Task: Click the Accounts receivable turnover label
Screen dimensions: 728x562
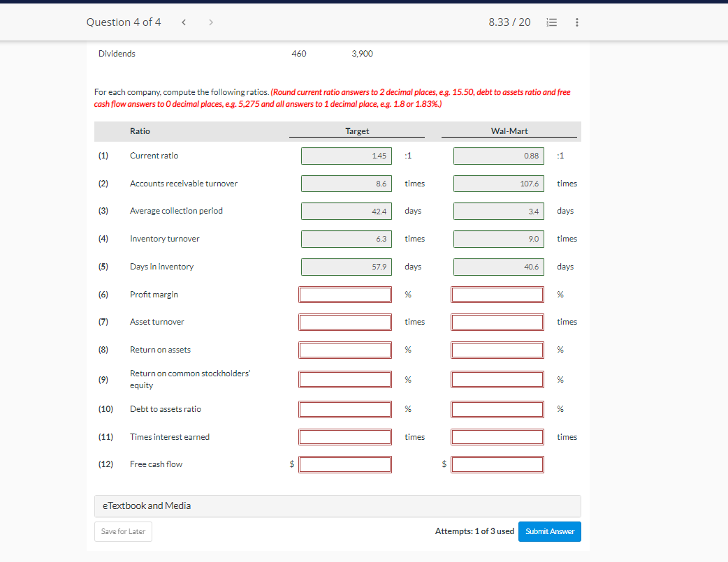Action: pyautogui.click(x=184, y=184)
